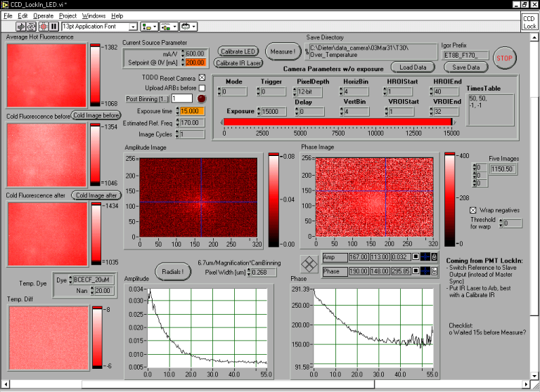
Task: Click the Amp cursor lock icon
Action: (434, 257)
